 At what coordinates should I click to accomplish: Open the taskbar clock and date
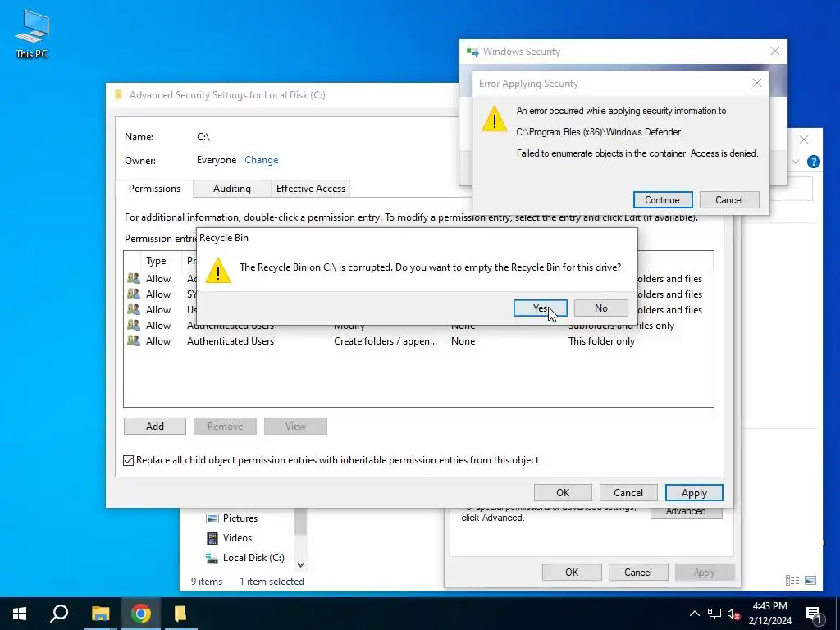tap(769, 614)
